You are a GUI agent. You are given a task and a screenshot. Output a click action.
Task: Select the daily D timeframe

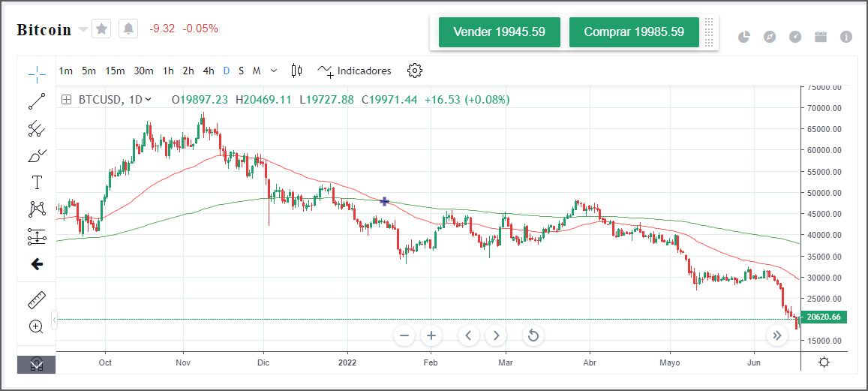click(227, 71)
